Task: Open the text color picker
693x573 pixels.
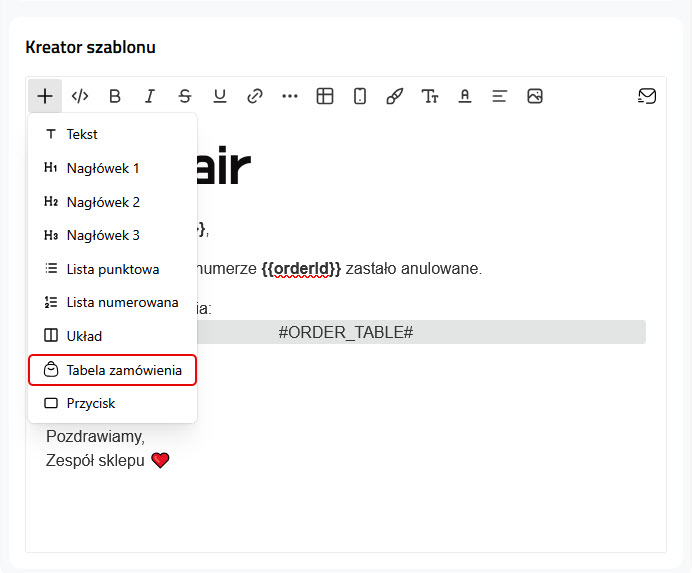Action: click(x=465, y=96)
